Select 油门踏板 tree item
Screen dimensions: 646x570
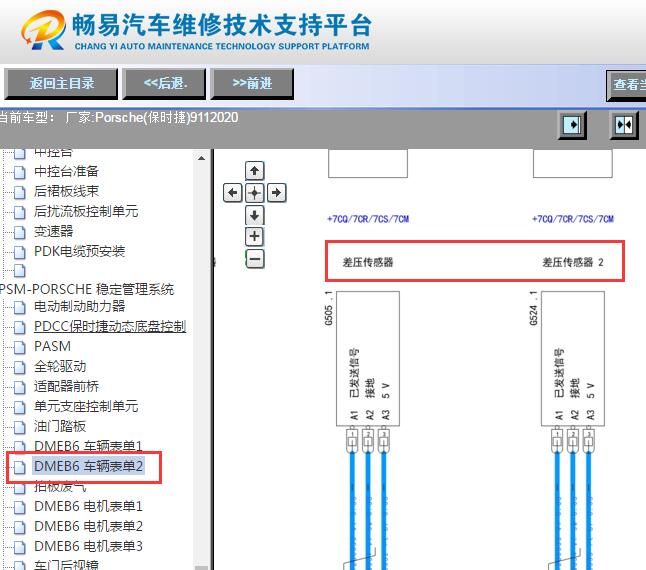click(60, 426)
